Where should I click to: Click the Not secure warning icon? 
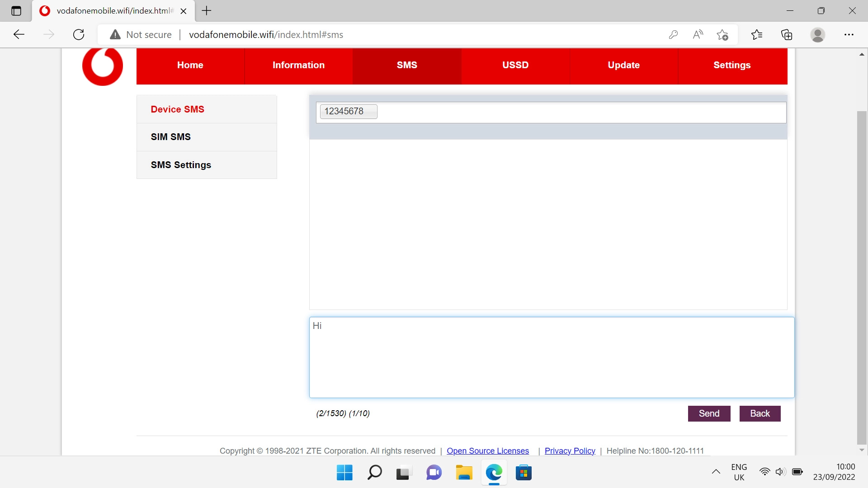(x=115, y=34)
